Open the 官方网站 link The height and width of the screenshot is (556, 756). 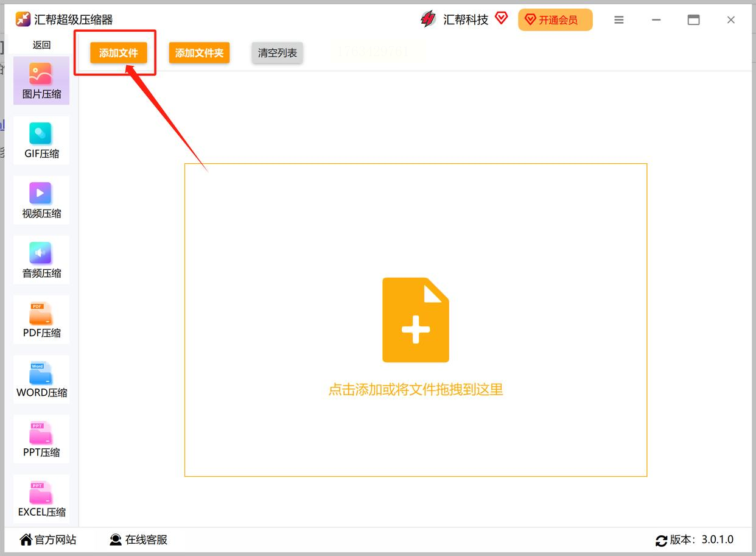click(48, 540)
